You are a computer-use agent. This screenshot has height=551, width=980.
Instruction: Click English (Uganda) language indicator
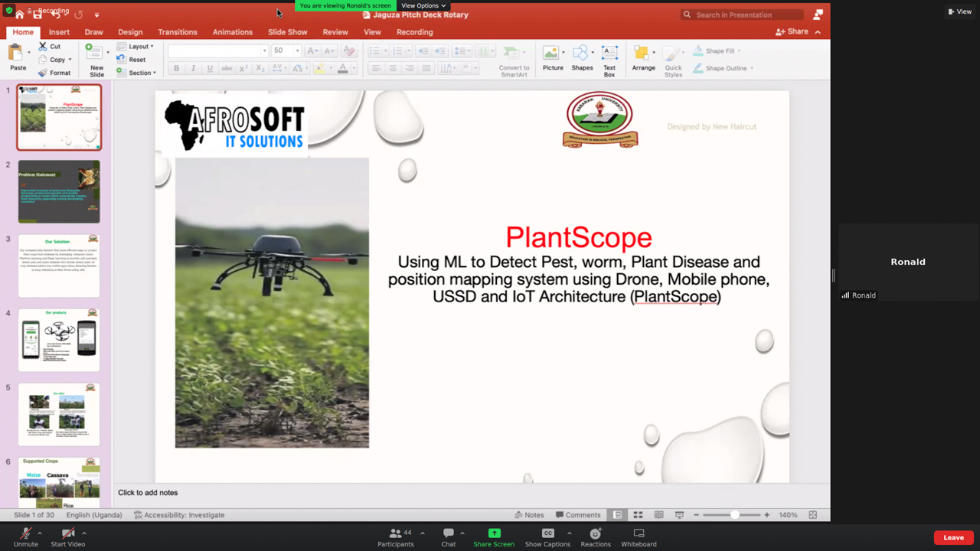pyautogui.click(x=94, y=515)
